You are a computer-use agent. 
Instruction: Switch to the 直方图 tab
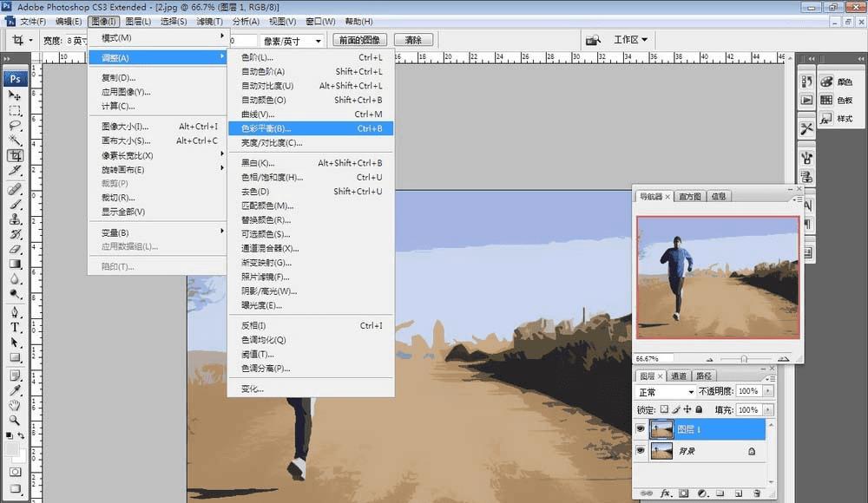tap(690, 197)
